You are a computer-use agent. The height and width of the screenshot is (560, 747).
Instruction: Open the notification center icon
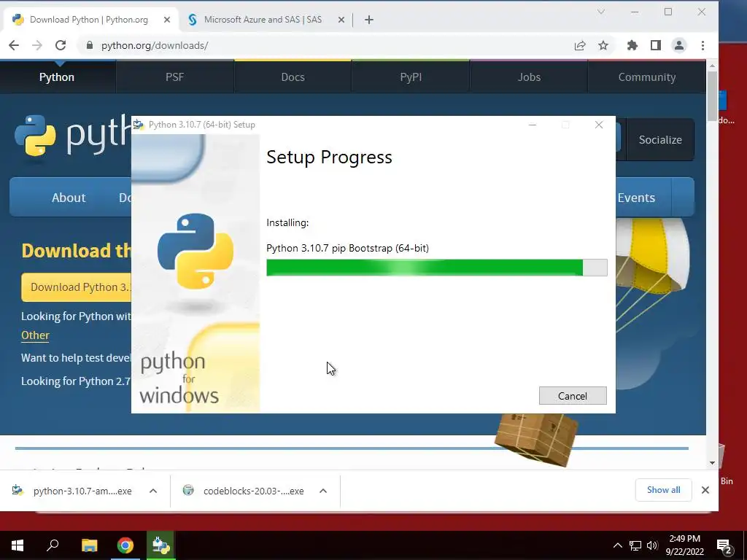724,546
